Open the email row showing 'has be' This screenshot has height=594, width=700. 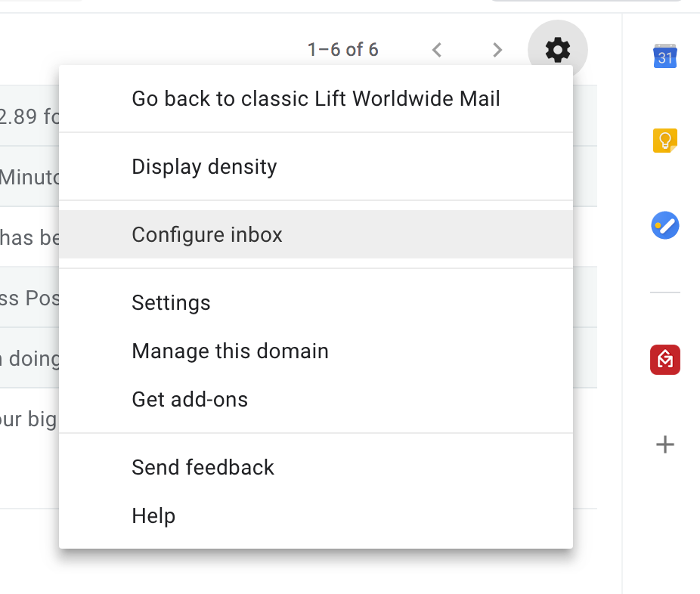tap(29, 237)
